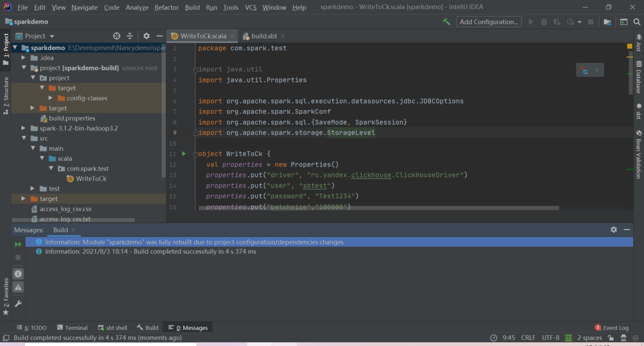
Task: Close the Build tab in Messages
Action: [x=74, y=230]
